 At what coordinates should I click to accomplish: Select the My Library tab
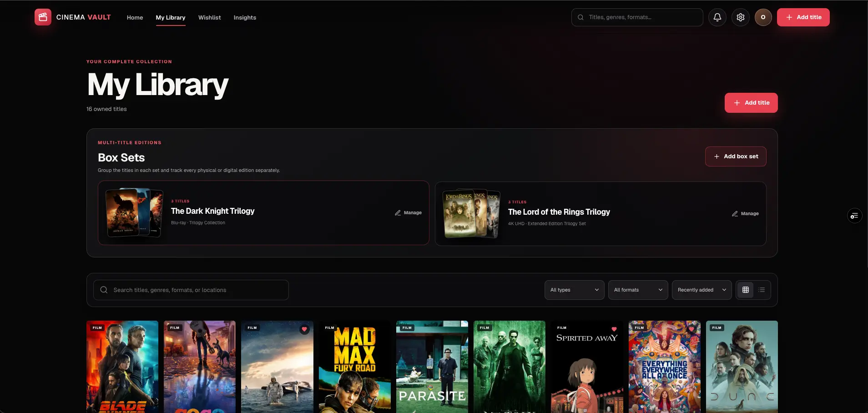tap(171, 17)
